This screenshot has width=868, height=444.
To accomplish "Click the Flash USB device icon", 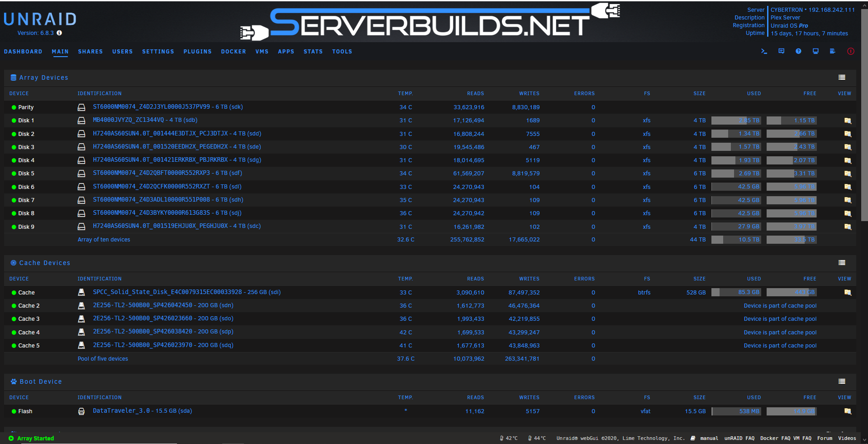I will [81, 411].
